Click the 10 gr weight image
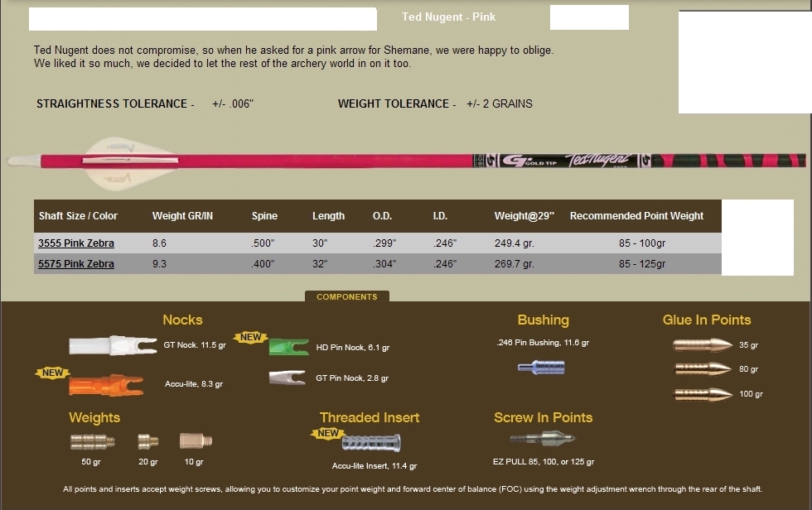Image resolution: width=812 pixels, height=510 pixels. (x=196, y=441)
